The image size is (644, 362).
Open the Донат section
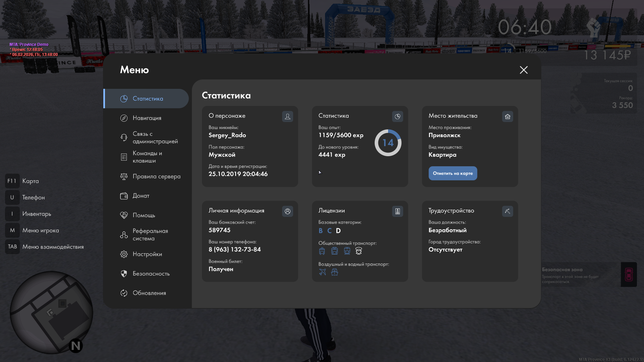point(141,196)
